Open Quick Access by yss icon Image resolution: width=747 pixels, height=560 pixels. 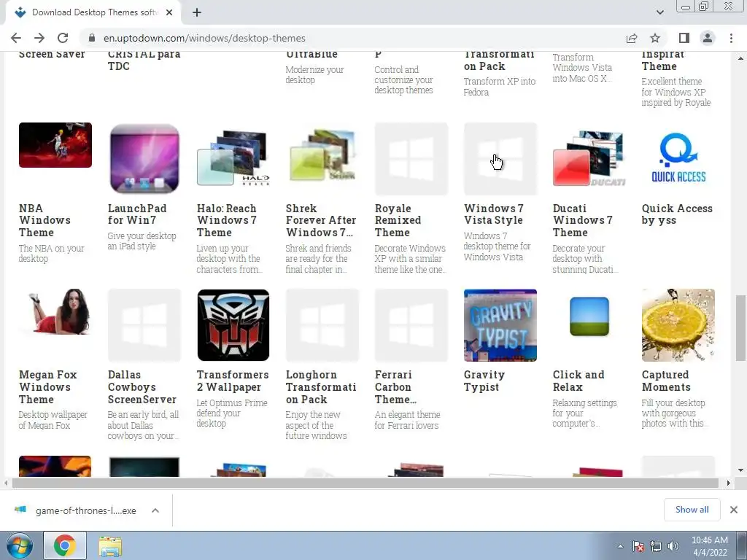tap(678, 157)
